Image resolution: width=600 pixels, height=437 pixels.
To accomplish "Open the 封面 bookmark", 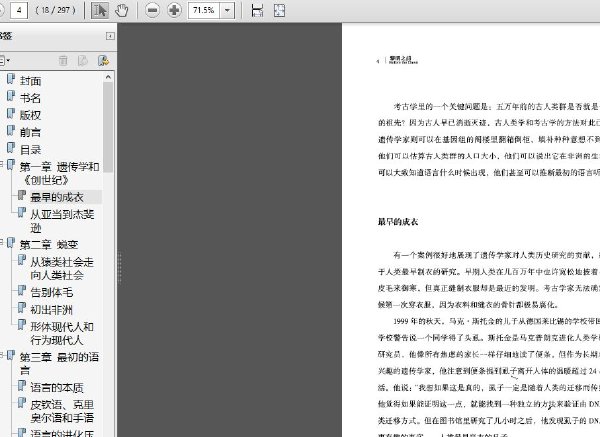I will tap(30, 81).
